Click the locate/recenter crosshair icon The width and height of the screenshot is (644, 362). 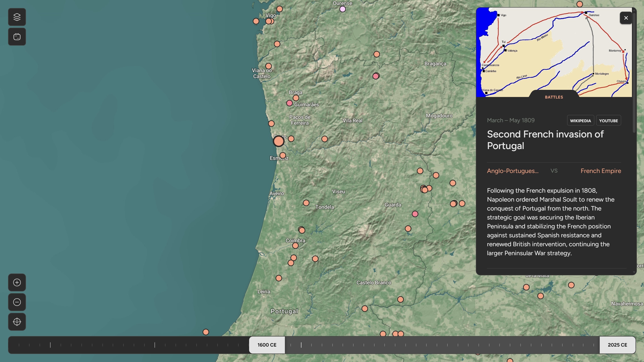[17, 322]
